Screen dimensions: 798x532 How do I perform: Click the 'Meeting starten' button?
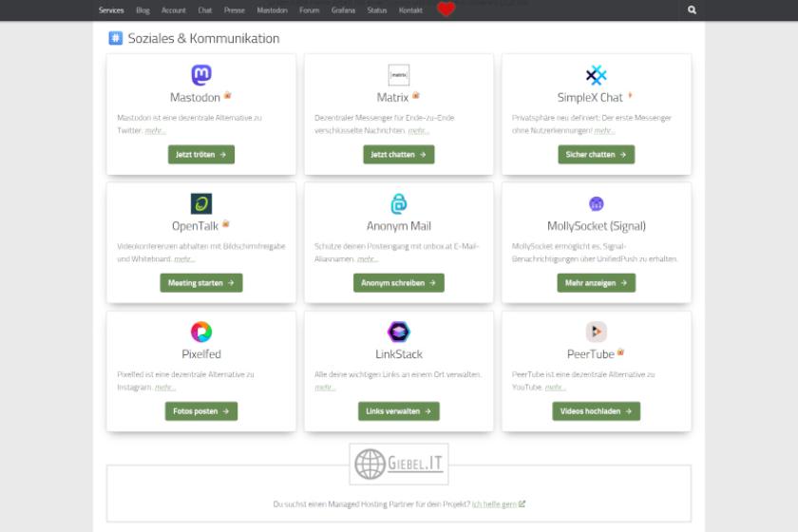[201, 282]
